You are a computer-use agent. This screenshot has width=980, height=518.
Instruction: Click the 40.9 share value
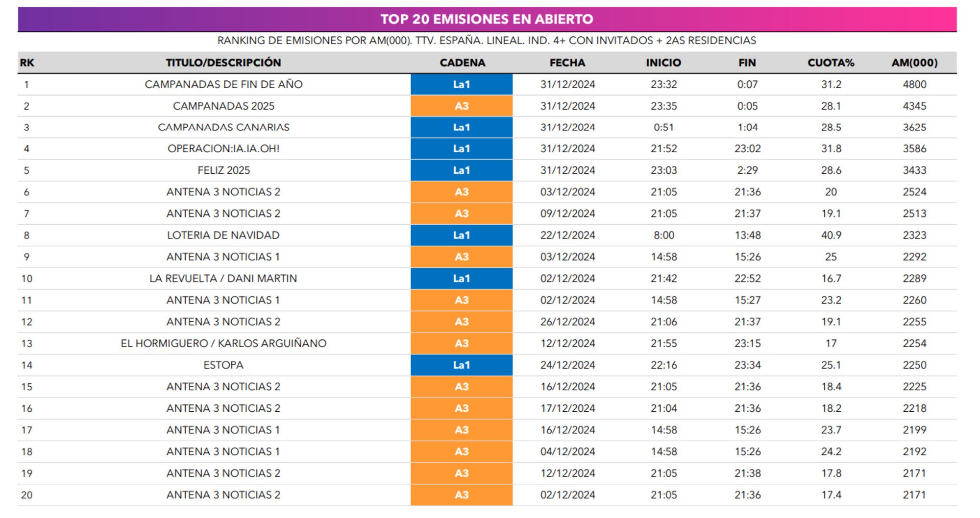click(x=831, y=235)
